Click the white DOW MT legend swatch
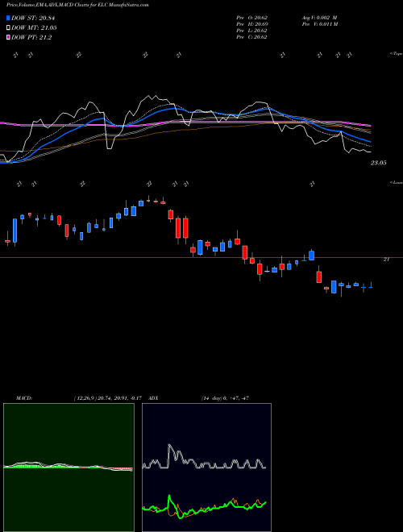 point(8,28)
